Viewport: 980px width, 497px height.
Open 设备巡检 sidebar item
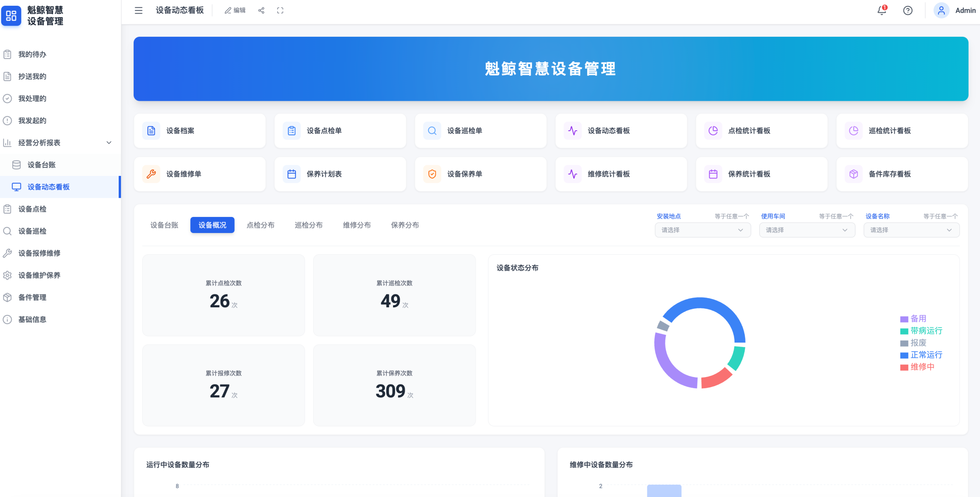(60, 231)
